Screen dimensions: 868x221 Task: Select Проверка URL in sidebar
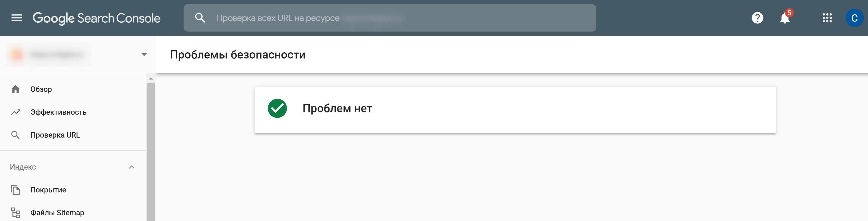coord(55,135)
